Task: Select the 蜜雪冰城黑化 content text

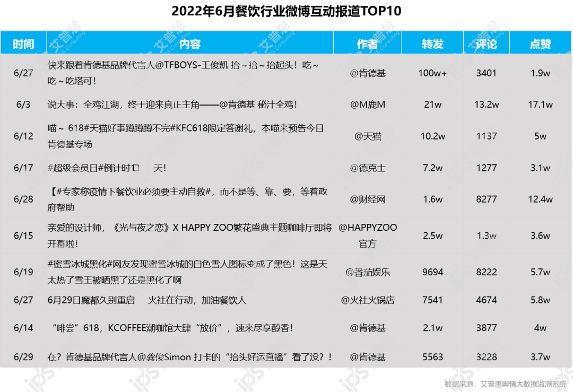Action: 187,272
